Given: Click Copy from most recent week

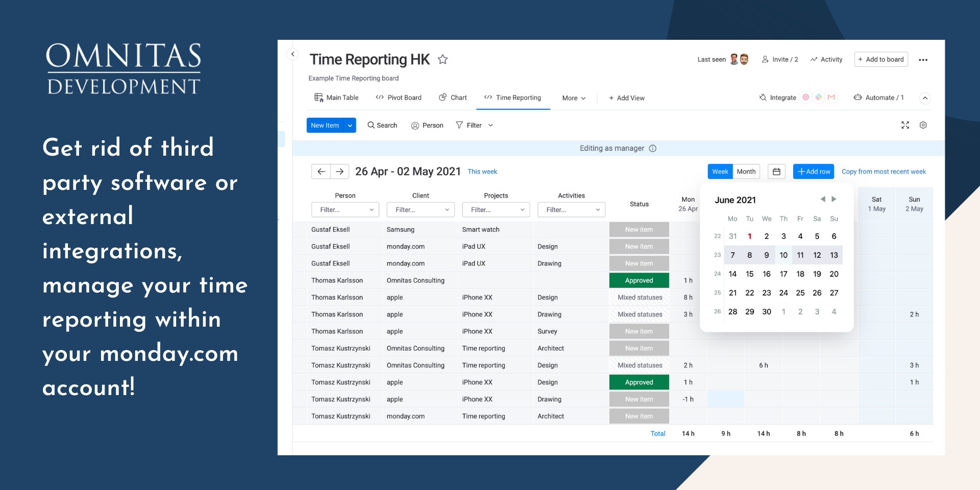Looking at the screenshot, I should [884, 171].
